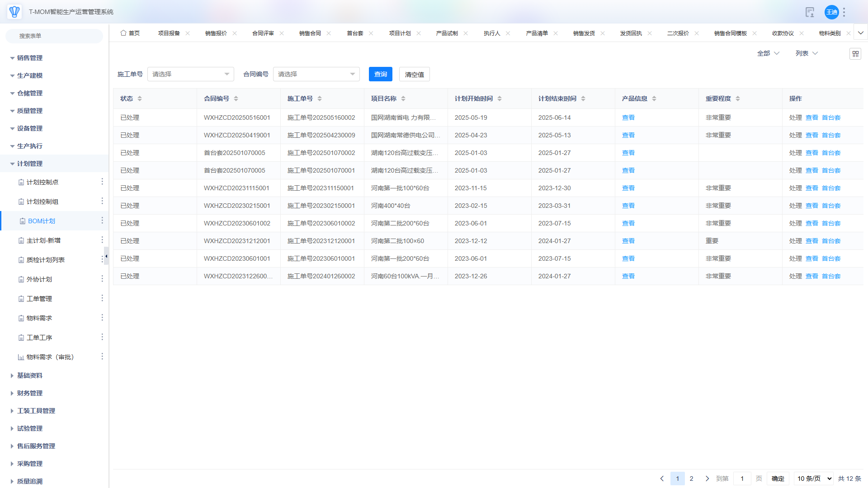Open the 施工单号 dropdown
The height and width of the screenshot is (488, 868).
pyautogui.click(x=190, y=74)
